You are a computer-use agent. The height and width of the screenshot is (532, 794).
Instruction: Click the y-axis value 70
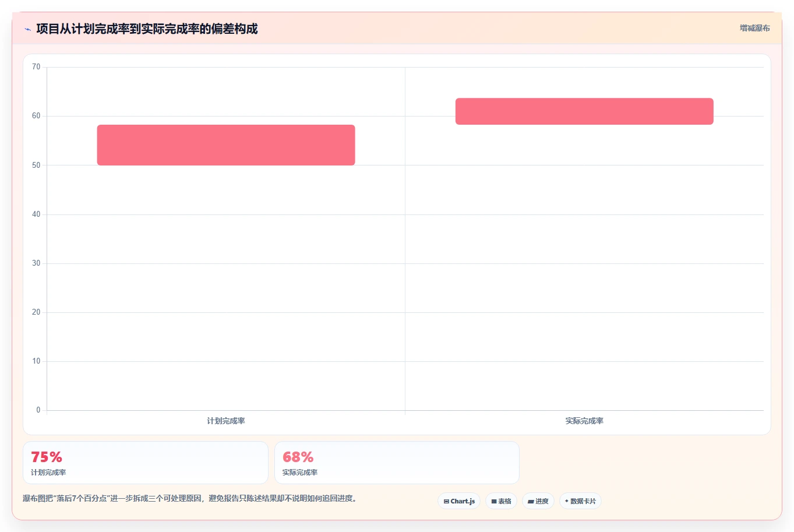pyautogui.click(x=36, y=67)
